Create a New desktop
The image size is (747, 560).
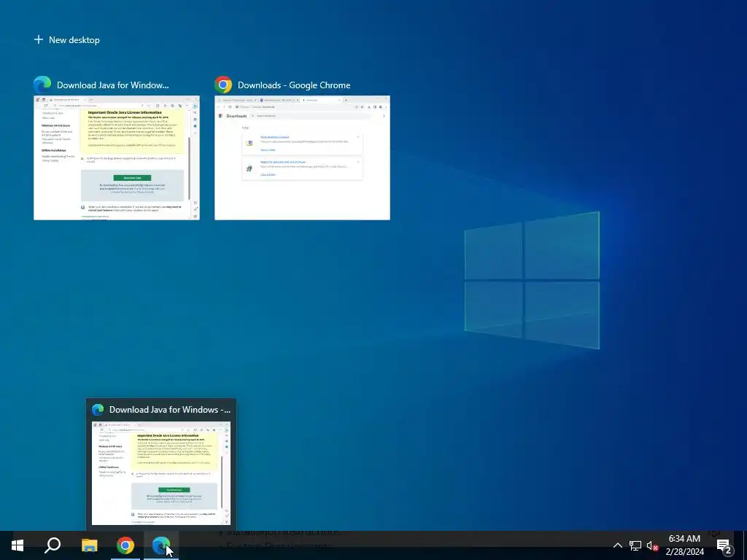[x=66, y=40]
